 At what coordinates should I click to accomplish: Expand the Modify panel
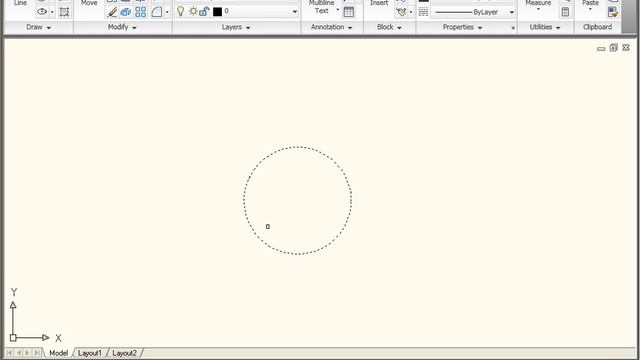click(122, 27)
